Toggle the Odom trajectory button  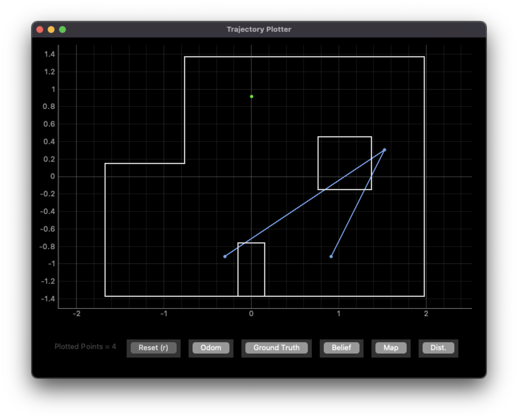[211, 348]
